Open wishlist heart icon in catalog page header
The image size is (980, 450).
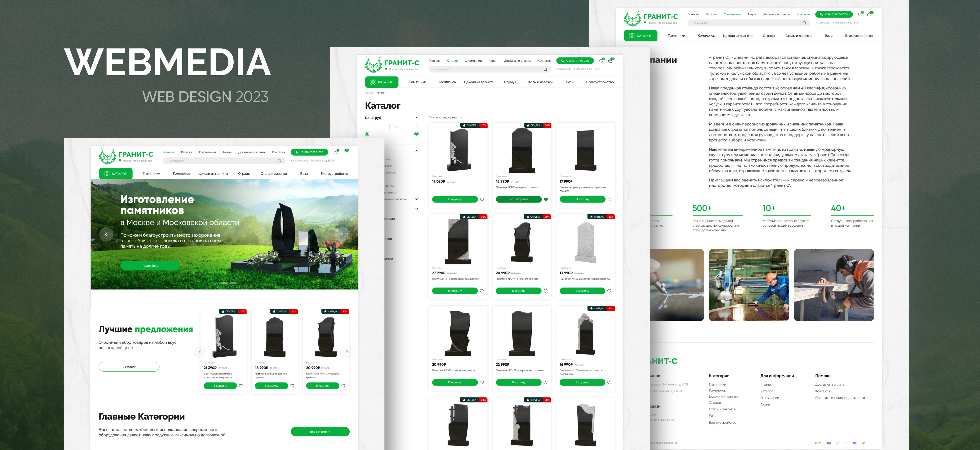(x=601, y=61)
